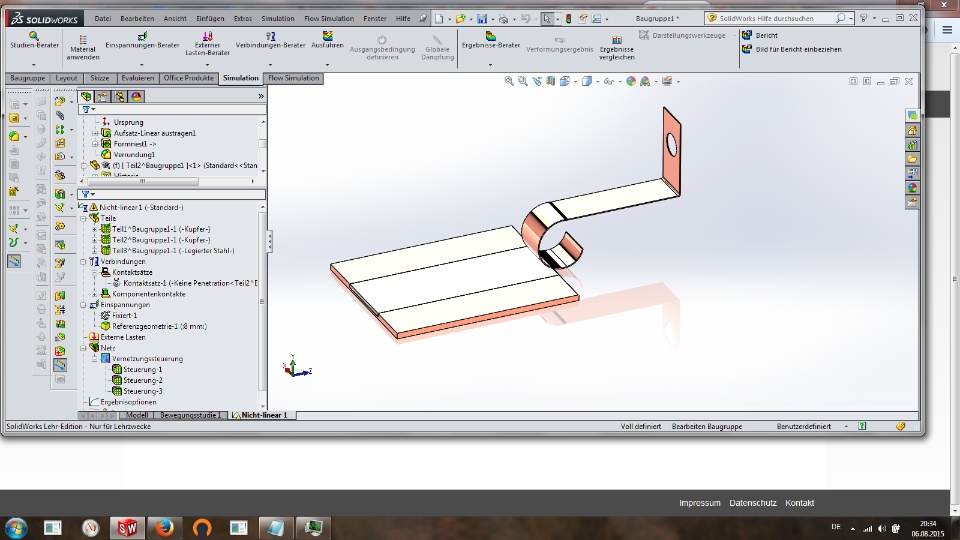Image resolution: width=960 pixels, height=540 pixels.
Task: Open the Ergebnisse-Berater
Action: pyautogui.click(x=490, y=41)
